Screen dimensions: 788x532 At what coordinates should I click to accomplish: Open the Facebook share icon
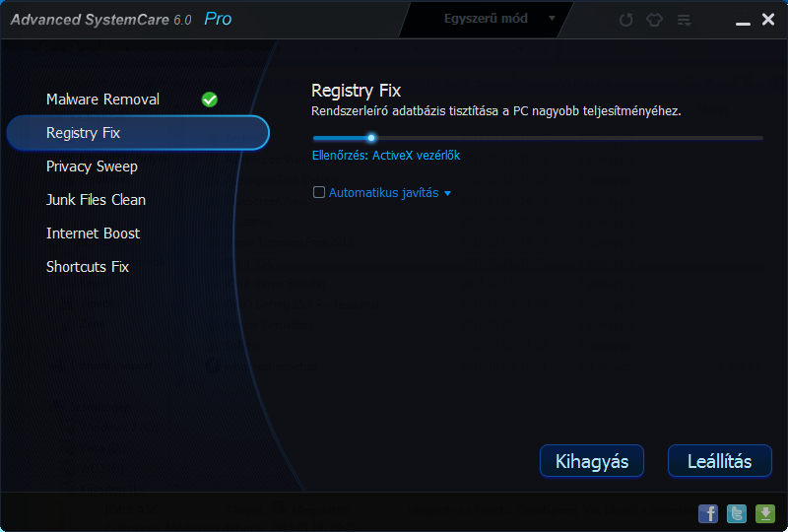708,513
